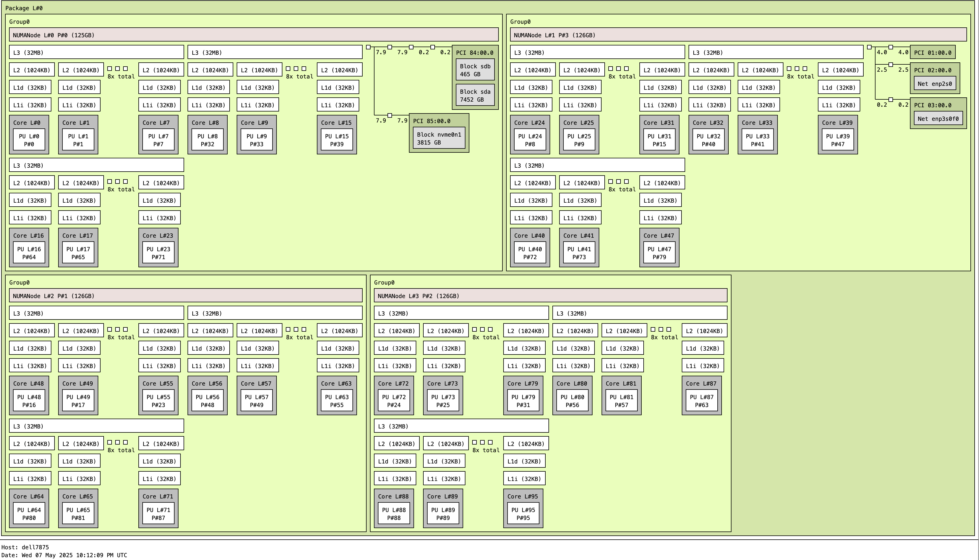Click PU L#64 P#80 processing unit
980x560 pixels.
point(29,514)
